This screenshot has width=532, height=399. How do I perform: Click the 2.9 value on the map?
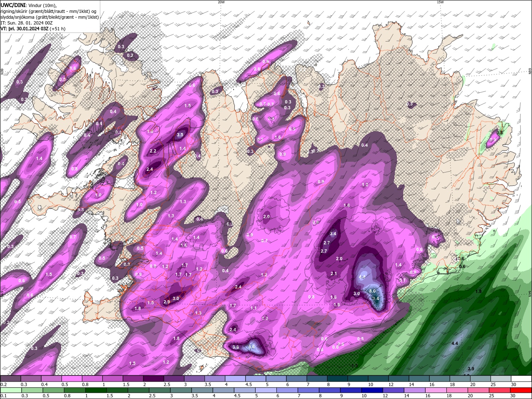[x=167, y=302]
